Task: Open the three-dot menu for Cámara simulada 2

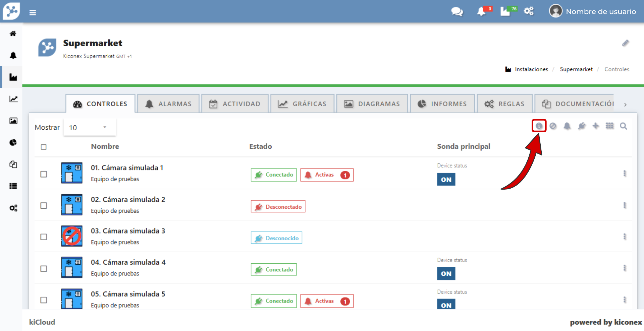Action: [624, 205]
